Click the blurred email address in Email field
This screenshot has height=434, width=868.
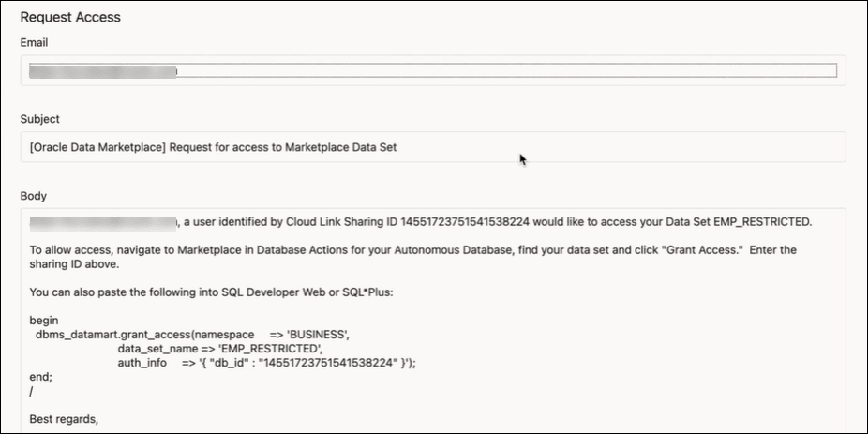tap(103, 70)
